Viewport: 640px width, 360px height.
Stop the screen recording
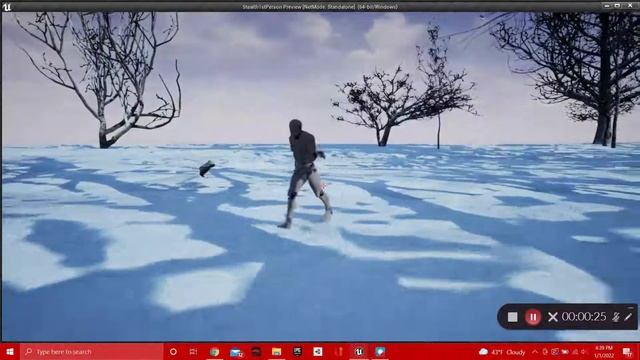(x=512, y=317)
